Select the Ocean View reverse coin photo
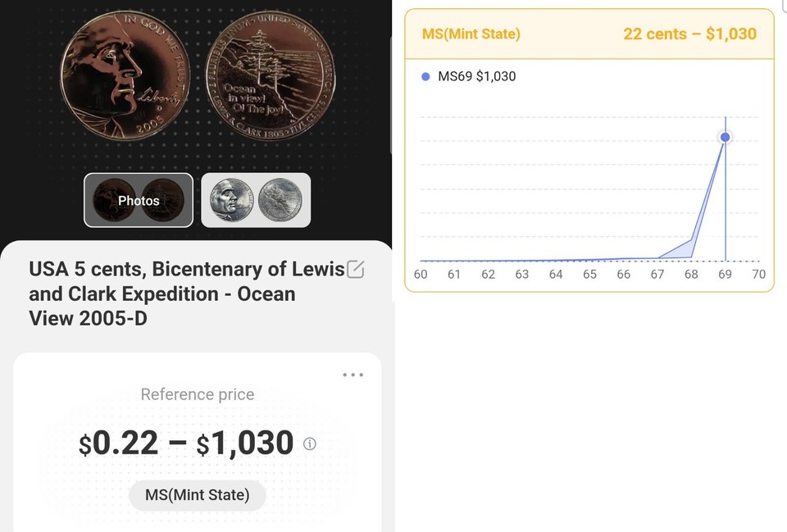The width and height of the screenshot is (787, 532). click(x=269, y=75)
